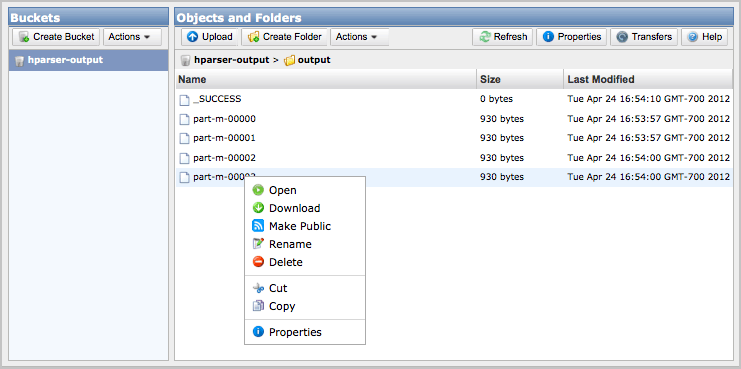The height and width of the screenshot is (369, 741).
Task: Click the file icon of the highlighted row
Action: click(184, 178)
